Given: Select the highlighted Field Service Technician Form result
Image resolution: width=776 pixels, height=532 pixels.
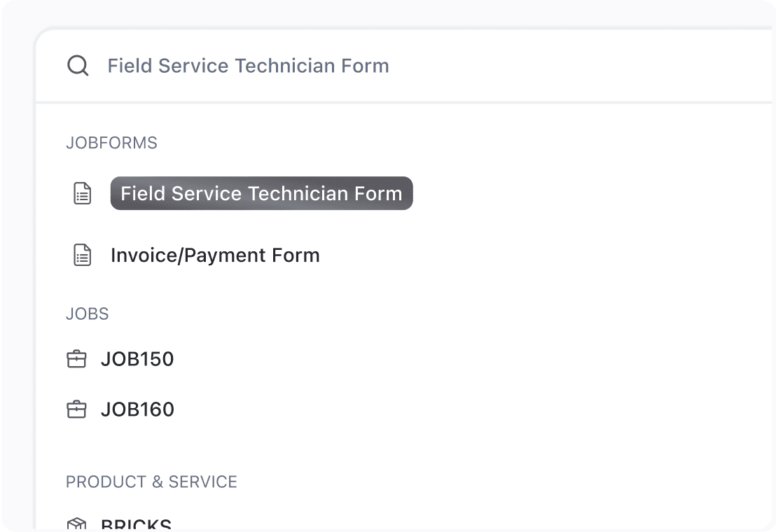Looking at the screenshot, I should pos(261,193).
